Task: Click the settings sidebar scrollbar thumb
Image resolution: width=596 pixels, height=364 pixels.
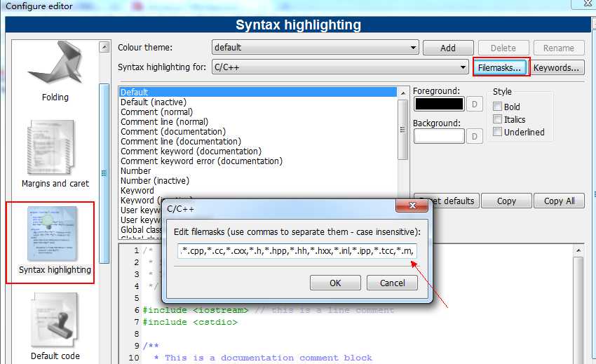Action: [104, 173]
